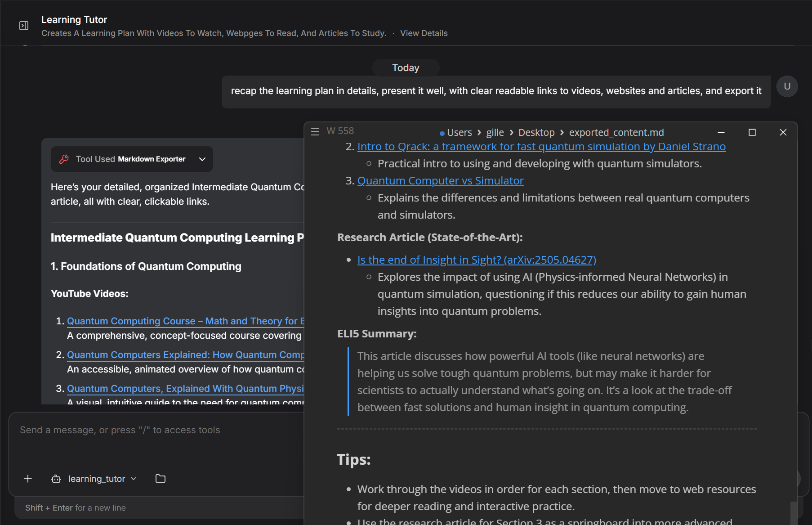Open the folder icon in the message bar

pyautogui.click(x=161, y=479)
